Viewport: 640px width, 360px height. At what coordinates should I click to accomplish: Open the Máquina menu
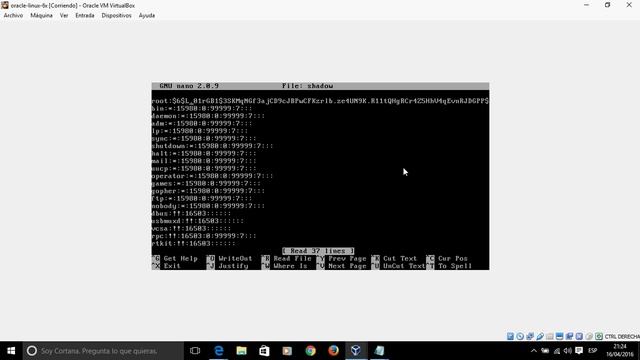coord(41,16)
